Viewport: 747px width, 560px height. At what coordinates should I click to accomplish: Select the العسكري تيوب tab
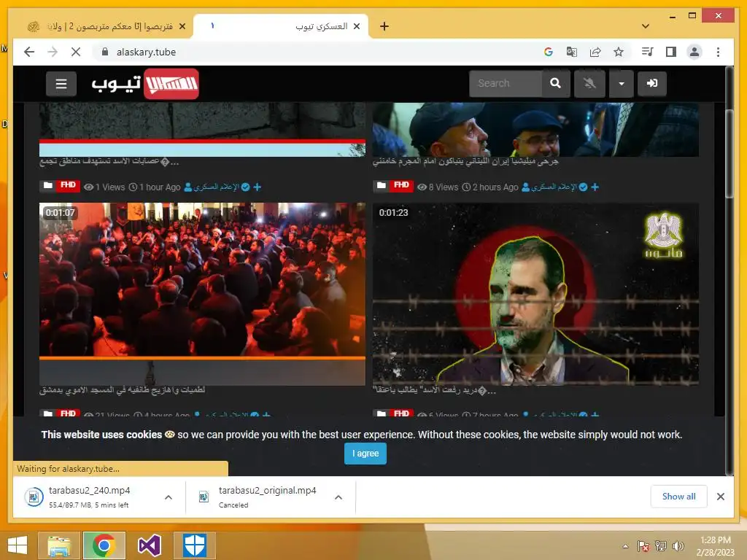click(281, 27)
